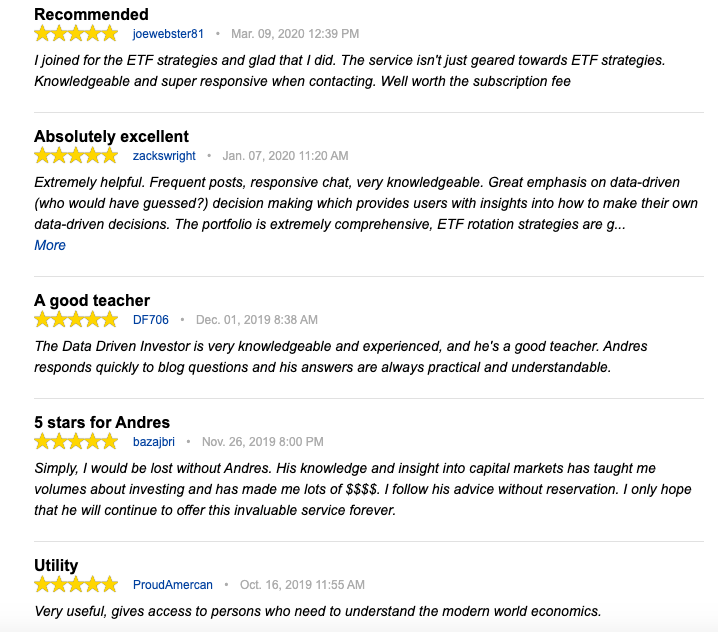Visit bazajbri's profile page
This screenshot has height=632, width=718.
tap(154, 442)
